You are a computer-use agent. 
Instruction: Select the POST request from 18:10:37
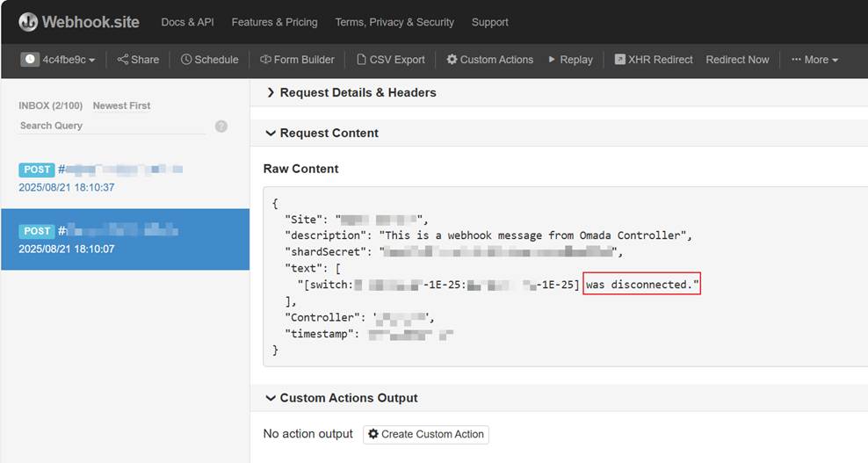coord(125,177)
